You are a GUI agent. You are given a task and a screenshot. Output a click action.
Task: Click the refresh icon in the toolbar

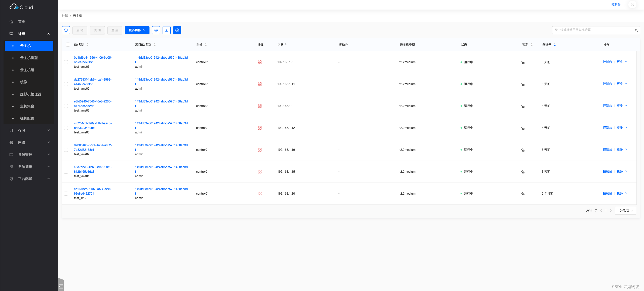coord(66,30)
